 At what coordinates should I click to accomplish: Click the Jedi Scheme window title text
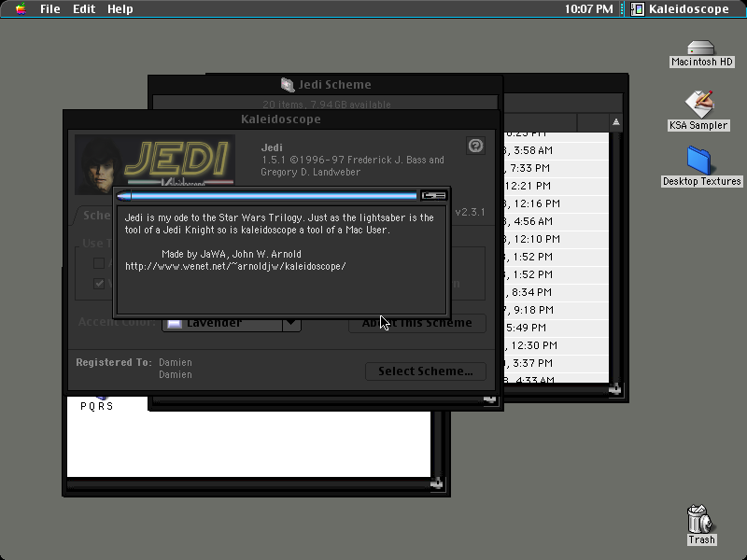coord(334,85)
